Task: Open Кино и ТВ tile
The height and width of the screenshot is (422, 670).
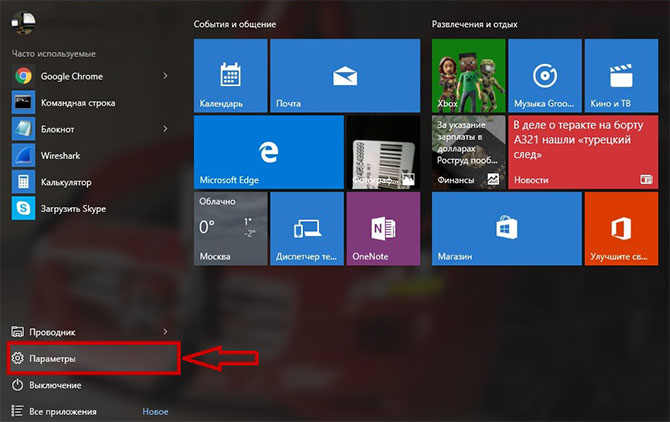Action: click(621, 76)
